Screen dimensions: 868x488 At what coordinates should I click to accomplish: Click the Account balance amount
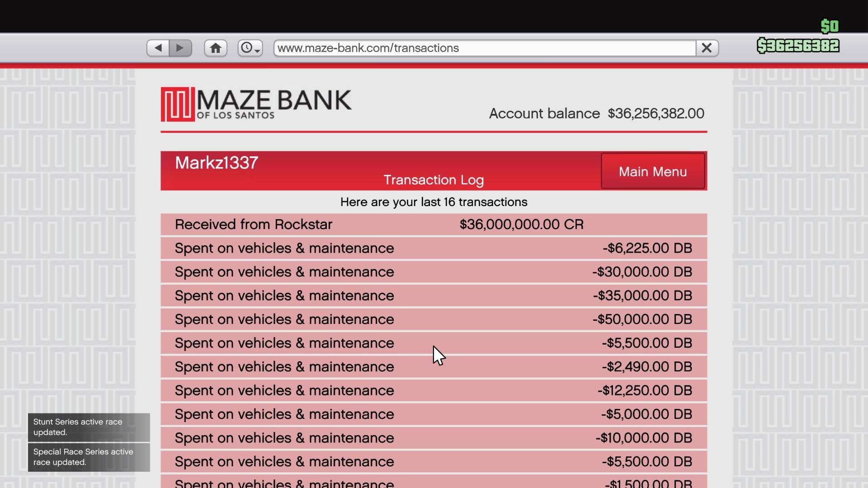pyautogui.click(x=656, y=113)
